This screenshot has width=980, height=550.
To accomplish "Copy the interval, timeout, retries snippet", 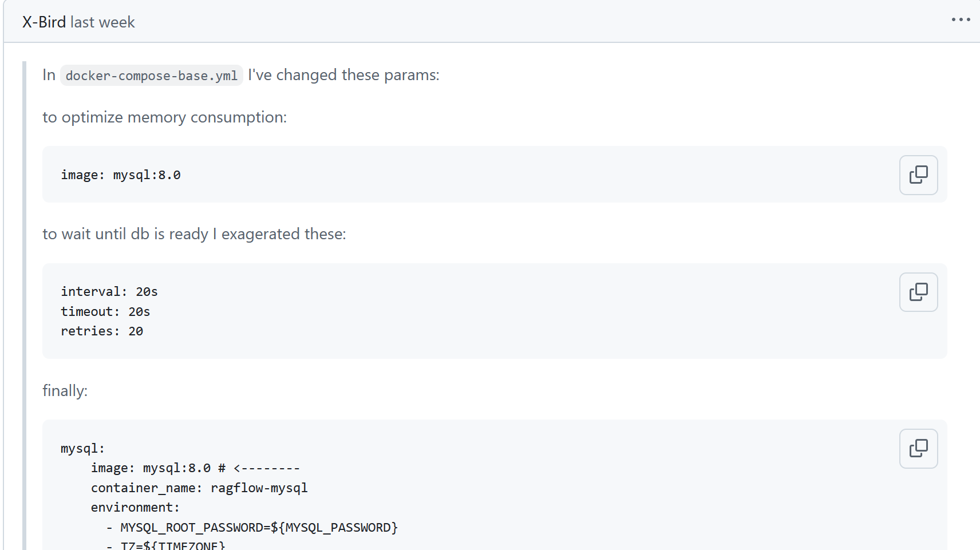I will click(918, 292).
